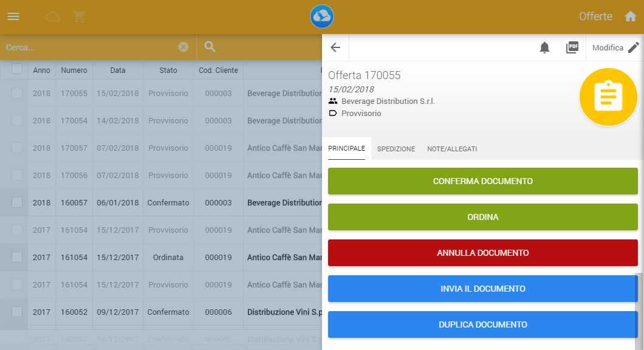The image size is (644, 350).
Task: Check the row numbered 160057 dated 06/01/2018
Action: pos(17,202)
